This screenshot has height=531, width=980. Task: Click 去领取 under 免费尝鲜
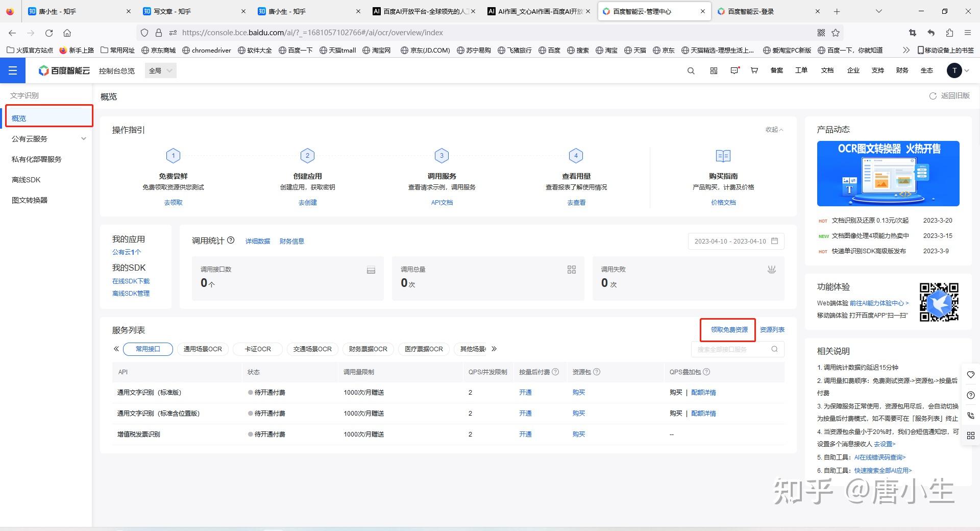[x=173, y=203]
